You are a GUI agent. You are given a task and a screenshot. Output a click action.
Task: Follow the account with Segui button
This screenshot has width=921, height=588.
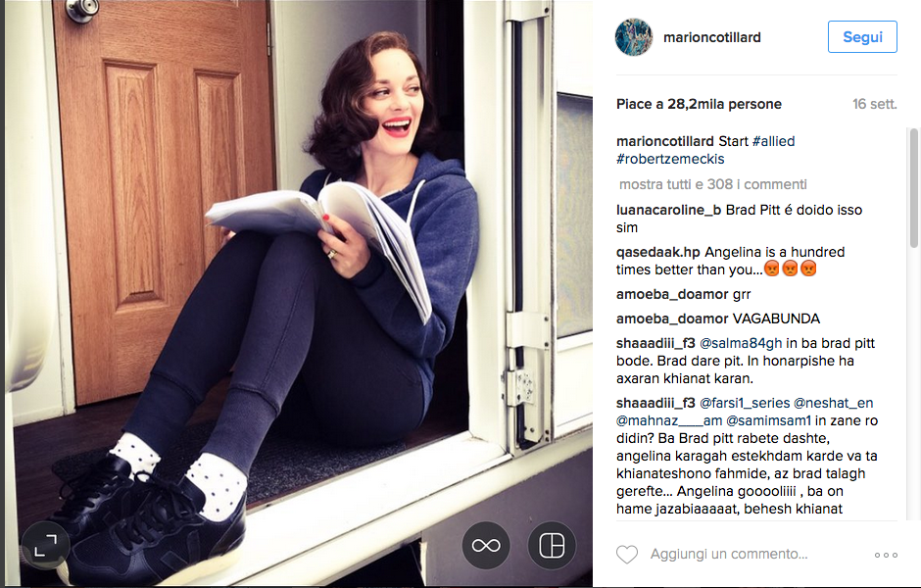862,37
